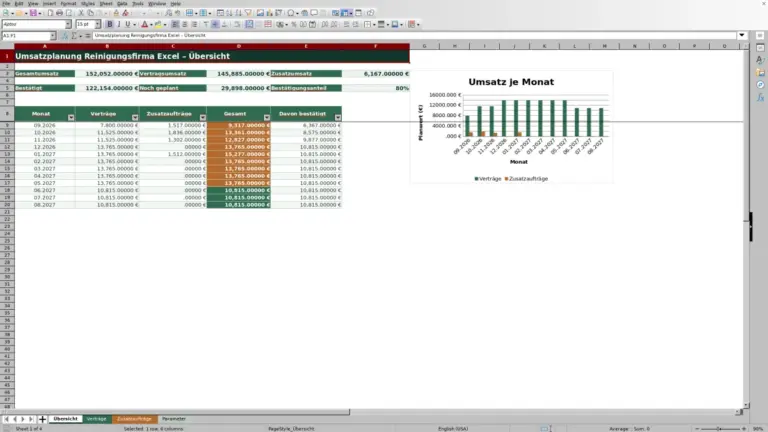Click the Insert chart icon
Screen dimensions: 768x432
(269, 13)
